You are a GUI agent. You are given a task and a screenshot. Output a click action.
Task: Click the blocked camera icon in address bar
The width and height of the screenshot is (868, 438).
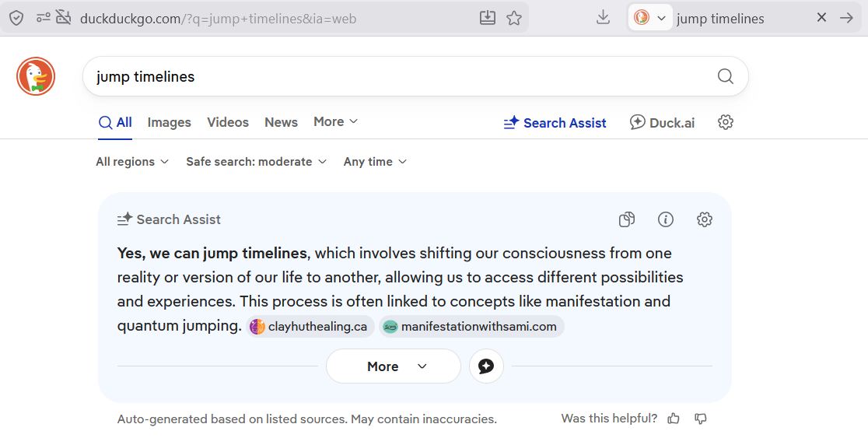[64, 18]
